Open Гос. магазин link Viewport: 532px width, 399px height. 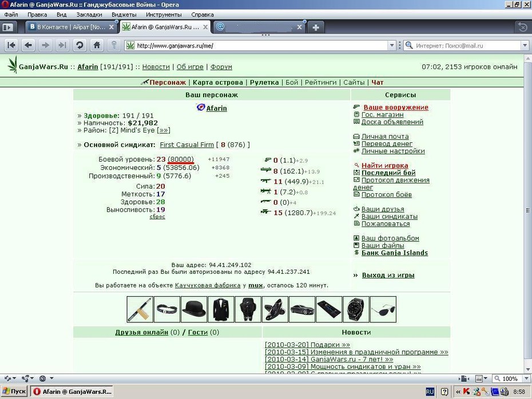tap(382, 114)
